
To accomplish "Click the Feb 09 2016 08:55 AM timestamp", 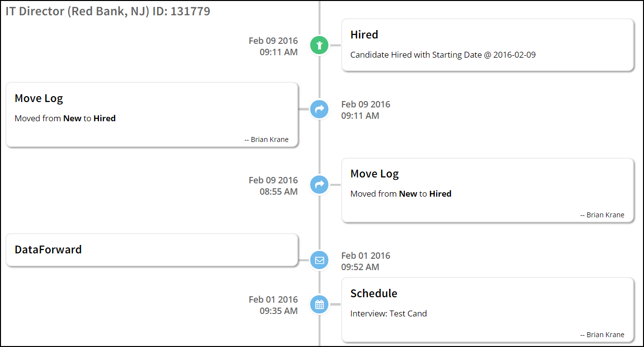I will click(273, 186).
